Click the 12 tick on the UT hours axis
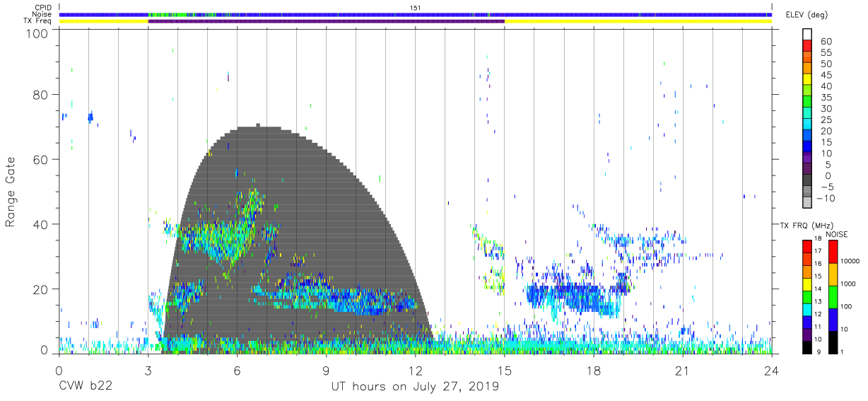 416,371
